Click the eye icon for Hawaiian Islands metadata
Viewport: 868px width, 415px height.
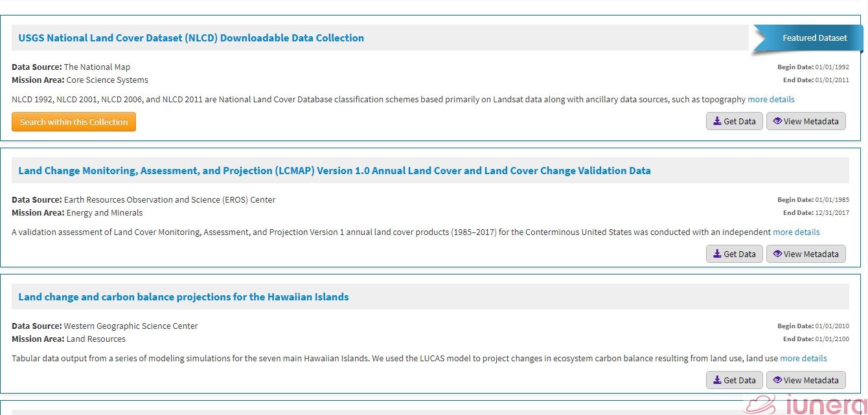pyautogui.click(x=778, y=380)
